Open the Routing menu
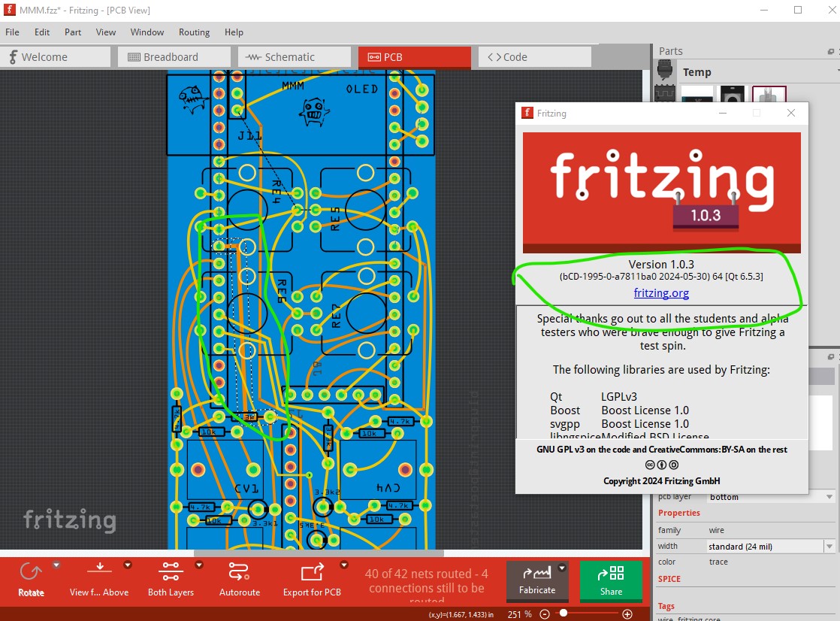 tap(194, 32)
